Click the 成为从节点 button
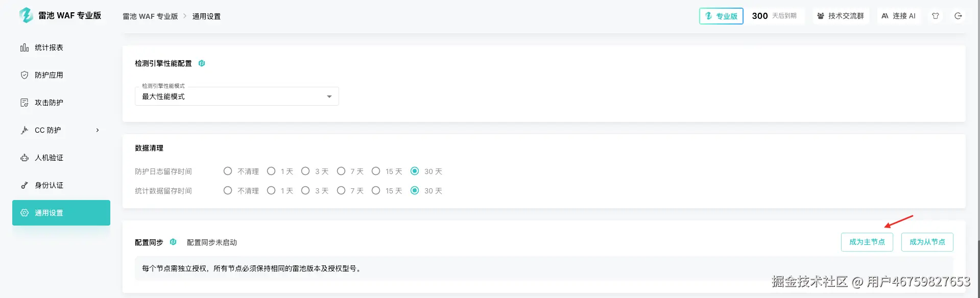This screenshot has width=980, height=298. coord(927,242)
